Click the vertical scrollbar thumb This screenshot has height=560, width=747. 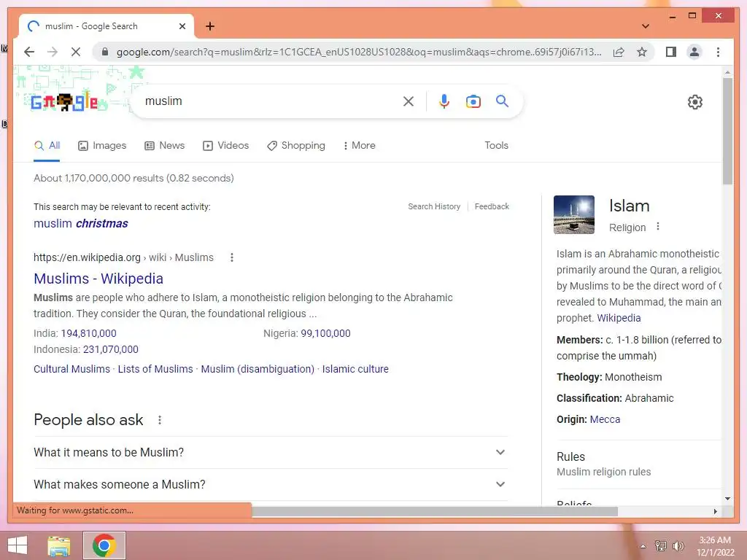(727, 131)
